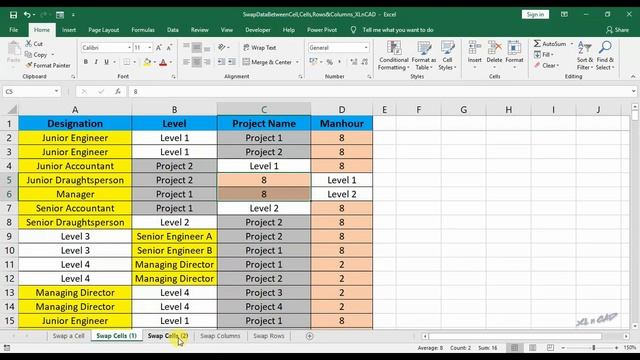Click the Save icon in the title bar
Viewport: 640px width, 360px height.
[13, 15]
